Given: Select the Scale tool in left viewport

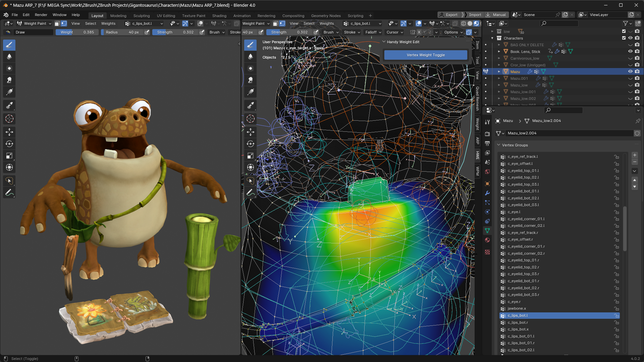Looking at the screenshot, I should point(9,156).
